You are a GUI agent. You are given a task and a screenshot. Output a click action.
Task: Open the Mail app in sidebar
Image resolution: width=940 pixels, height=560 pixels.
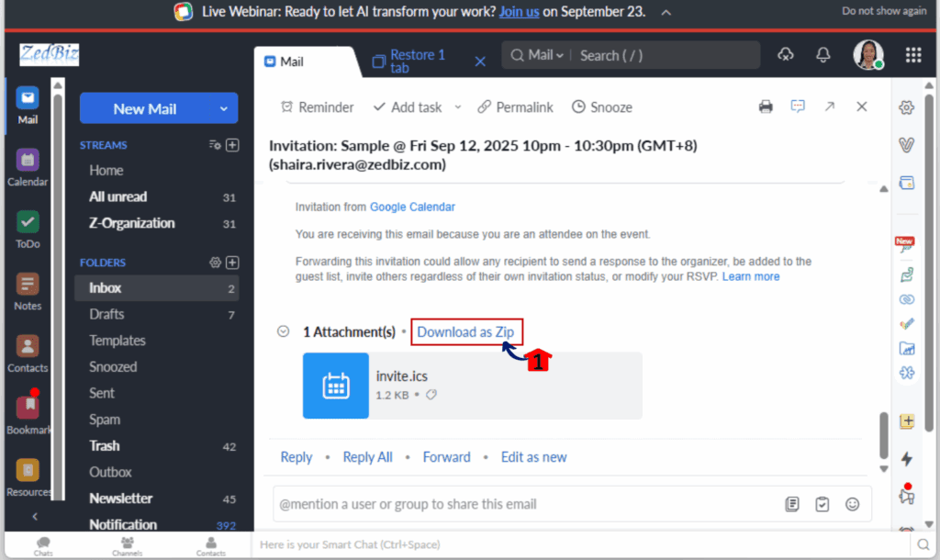27,105
